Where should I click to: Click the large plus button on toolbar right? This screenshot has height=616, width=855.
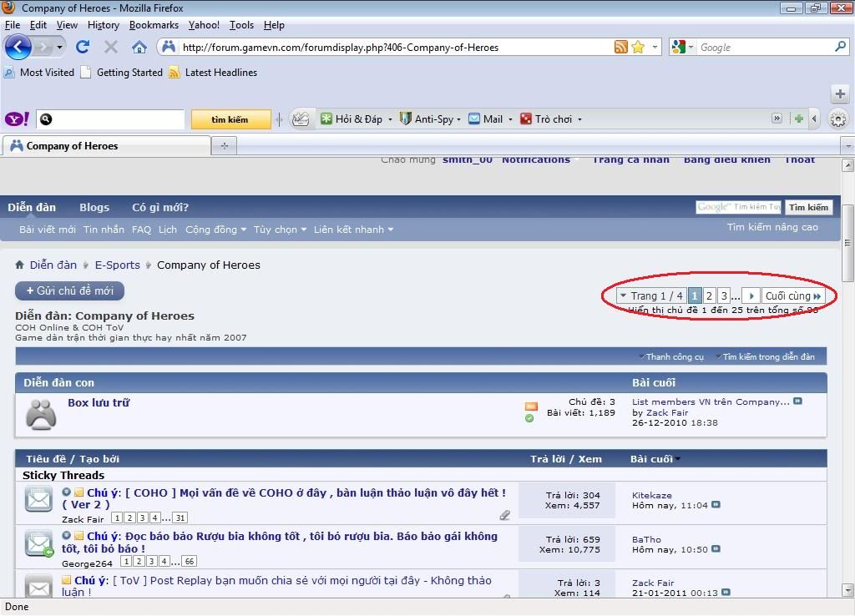840,93
